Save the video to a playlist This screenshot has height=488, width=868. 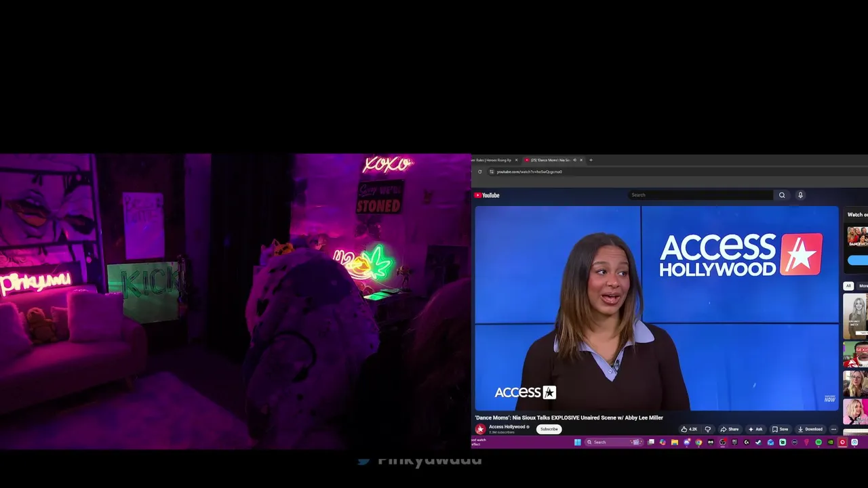pos(780,429)
